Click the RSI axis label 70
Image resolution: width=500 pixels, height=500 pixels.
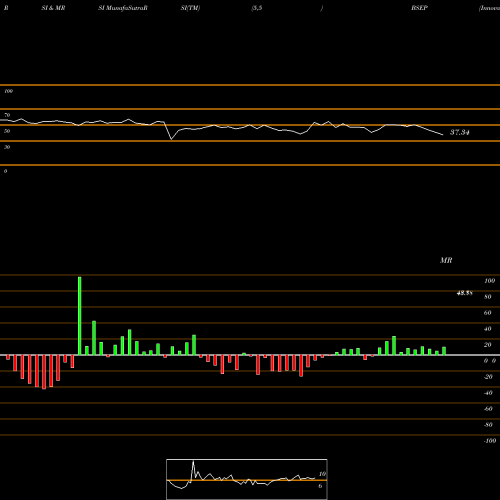click(7, 115)
